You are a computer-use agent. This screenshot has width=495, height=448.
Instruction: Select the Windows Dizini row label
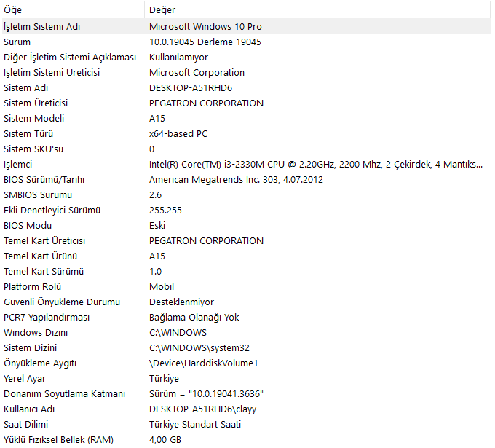pos(36,333)
